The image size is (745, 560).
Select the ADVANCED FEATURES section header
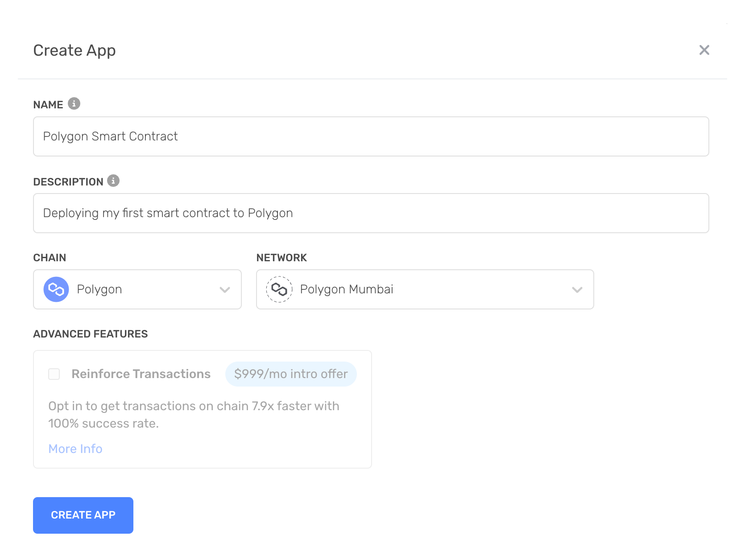[90, 334]
